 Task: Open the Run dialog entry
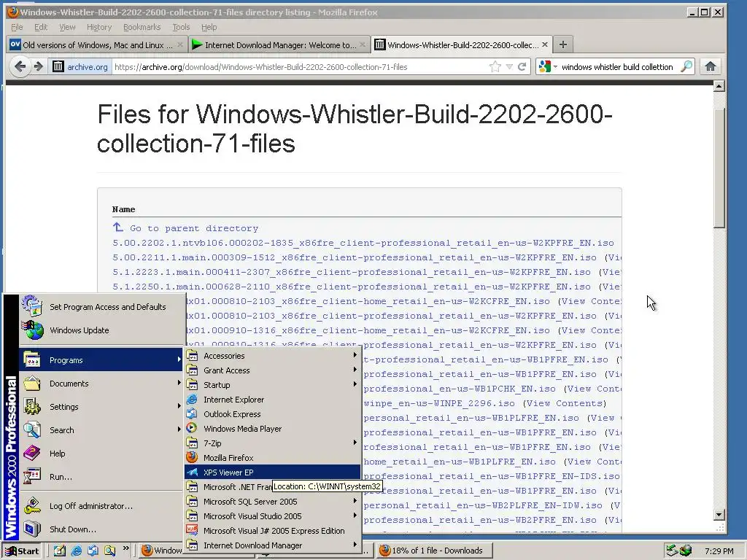pos(102,477)
